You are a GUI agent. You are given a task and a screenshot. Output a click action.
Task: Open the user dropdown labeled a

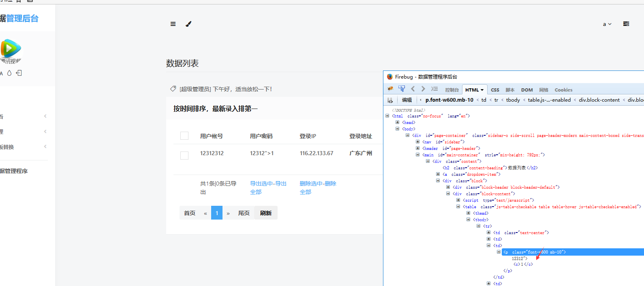tap(607, 24)
